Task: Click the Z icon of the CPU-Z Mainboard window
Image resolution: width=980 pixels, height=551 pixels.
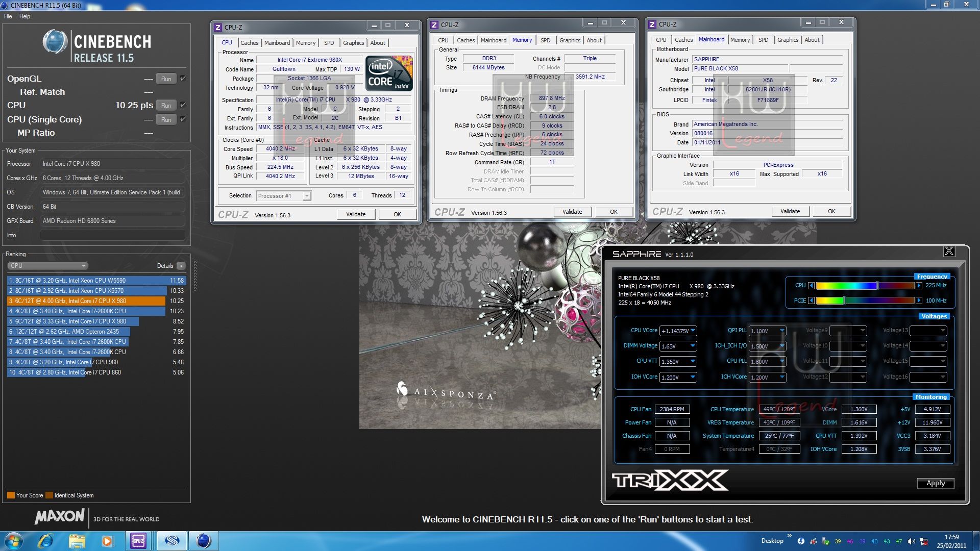Action: pyautogui.click(x=652, y=24)
